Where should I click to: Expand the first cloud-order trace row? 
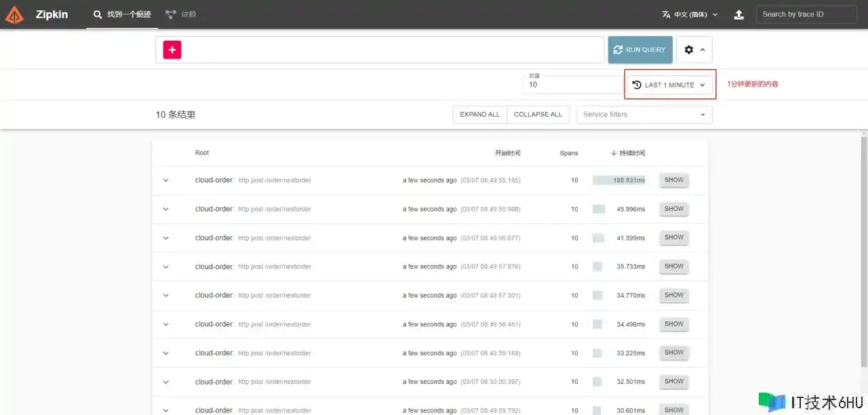(166, 180)
